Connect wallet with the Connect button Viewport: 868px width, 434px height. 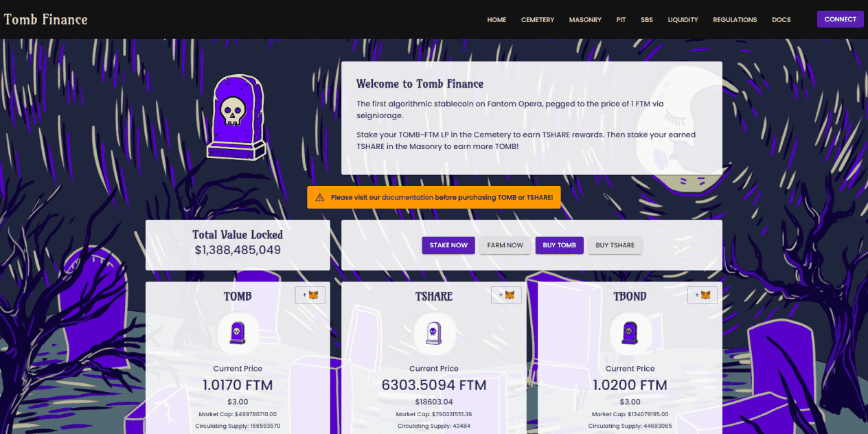point(841,19)
